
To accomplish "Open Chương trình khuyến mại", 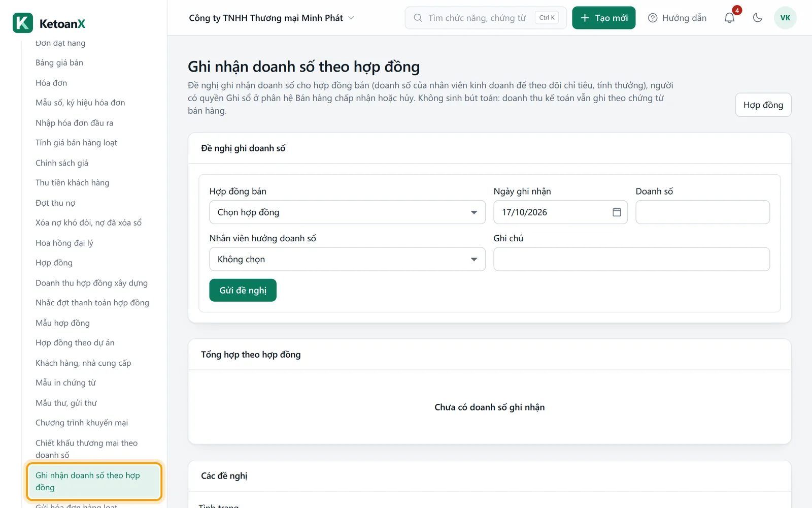I will coord(82,423).
